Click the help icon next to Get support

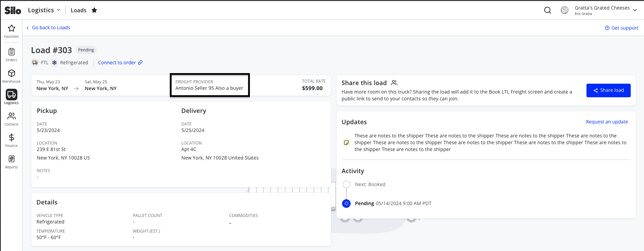coord(607,28)
